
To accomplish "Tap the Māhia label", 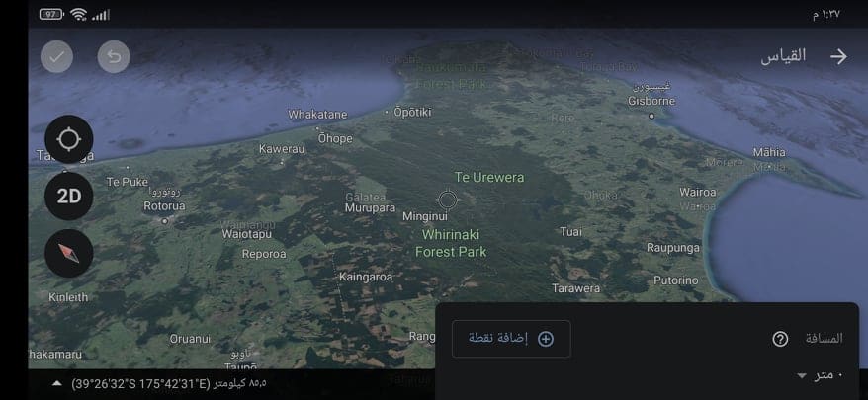I will click(x=769, y=151).
